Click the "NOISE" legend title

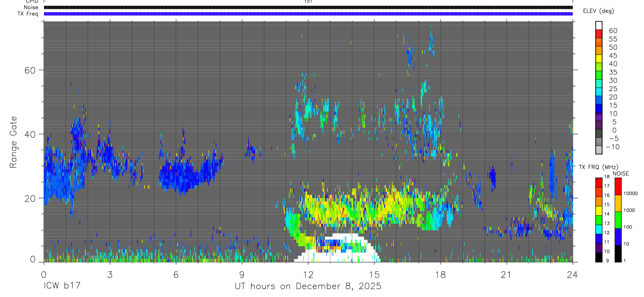tap(620, 173)
